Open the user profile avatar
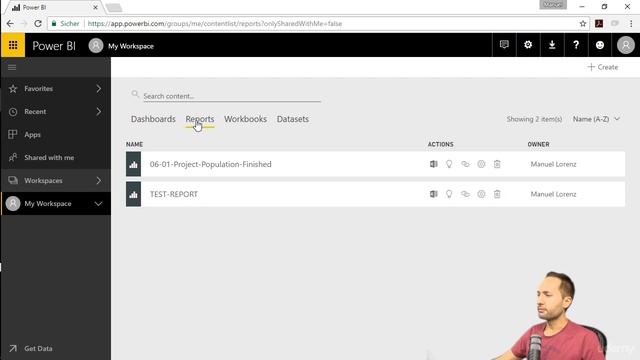 click(x=625, y=45)
